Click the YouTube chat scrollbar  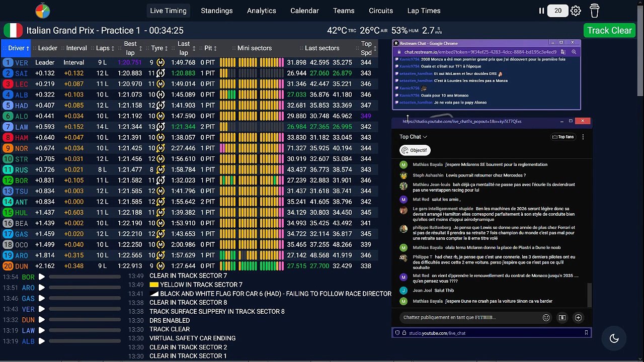(x=589, y=294)
